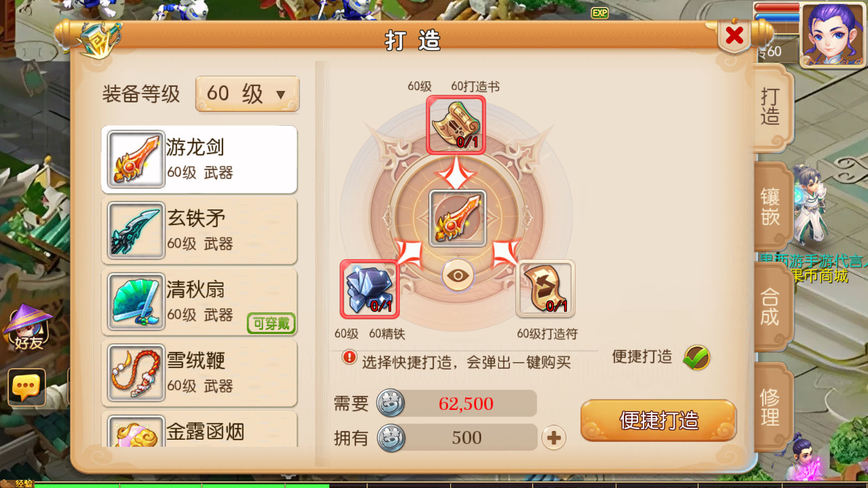The image size is (868, 488).
Task: Add silver with the plus icon
Action: [554, 438]
